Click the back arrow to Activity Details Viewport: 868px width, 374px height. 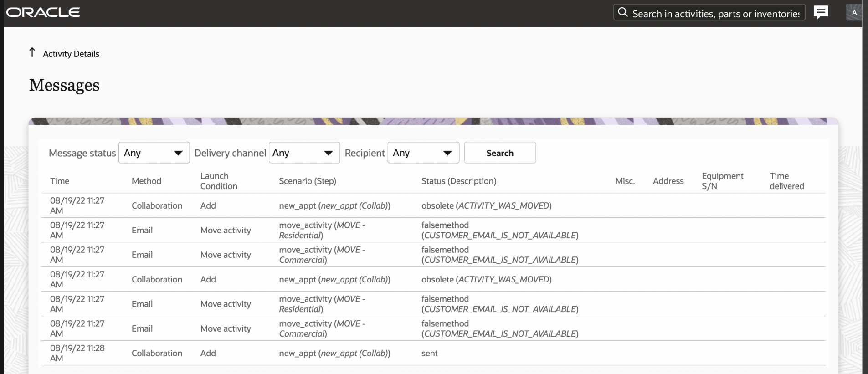pyautogui.click(x=32, y=53)
